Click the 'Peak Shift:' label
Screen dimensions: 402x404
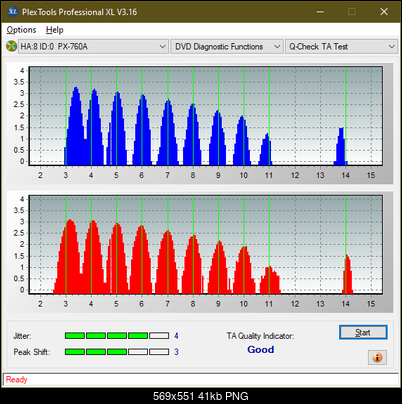[32, 352]
